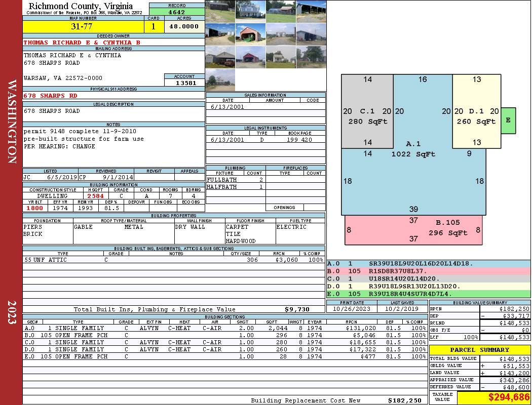Viewport: 532px width, 405px height.
Task: Click the C.0 1 SINGLE FAMILY row
Action: click(x=224, y=342)
